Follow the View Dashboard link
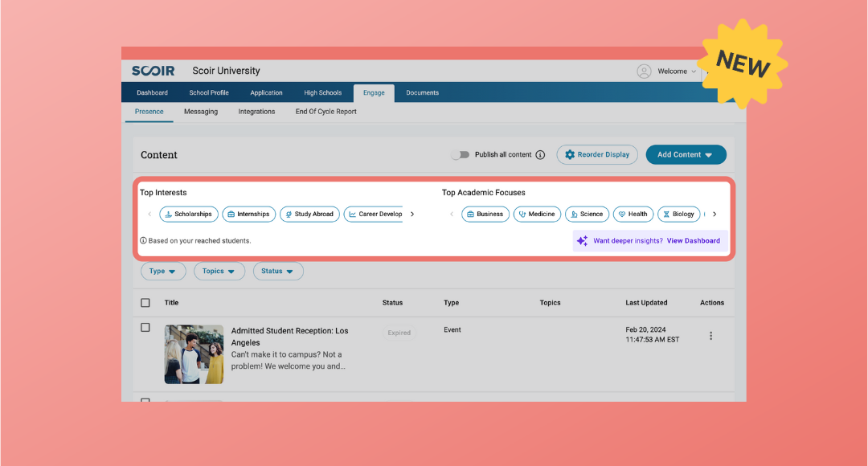The image size is (868, 466). coord(693,241)
